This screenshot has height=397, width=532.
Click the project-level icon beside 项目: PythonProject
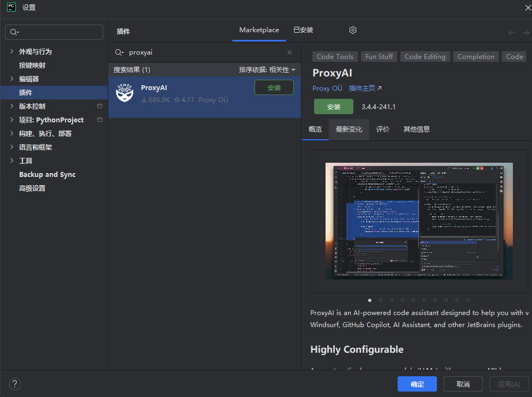click(100, 120)
